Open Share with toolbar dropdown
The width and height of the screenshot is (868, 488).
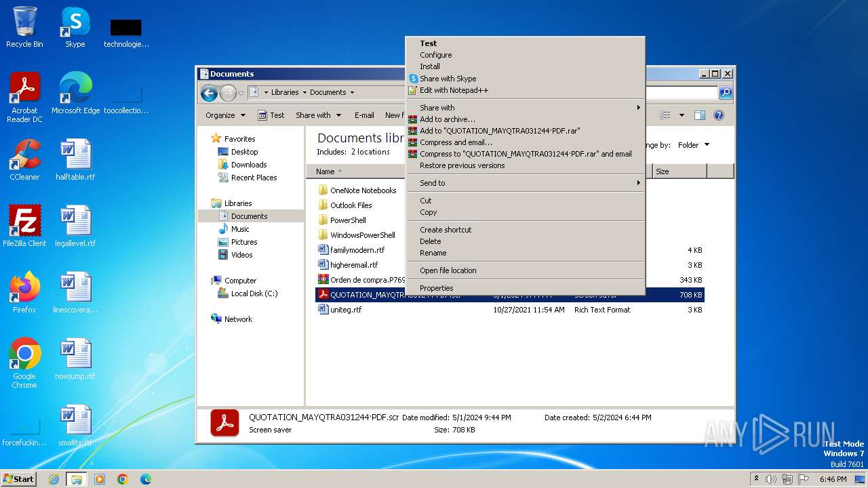(318, 115)
